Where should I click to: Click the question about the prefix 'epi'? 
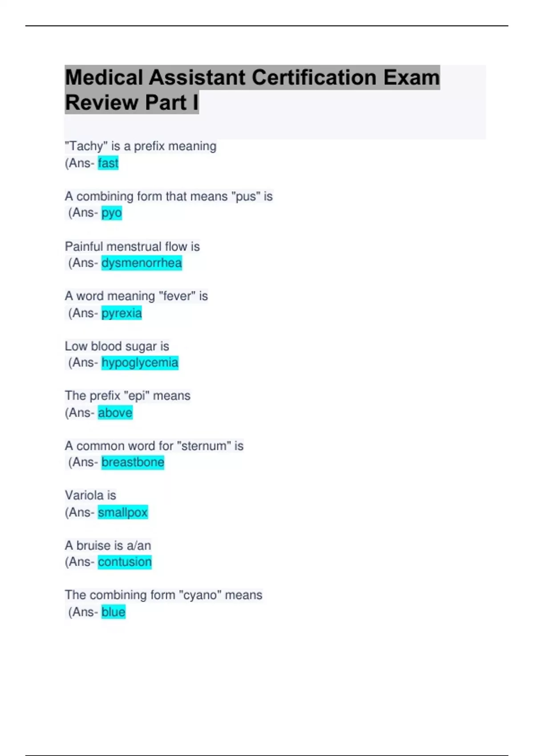pos(128,396)
